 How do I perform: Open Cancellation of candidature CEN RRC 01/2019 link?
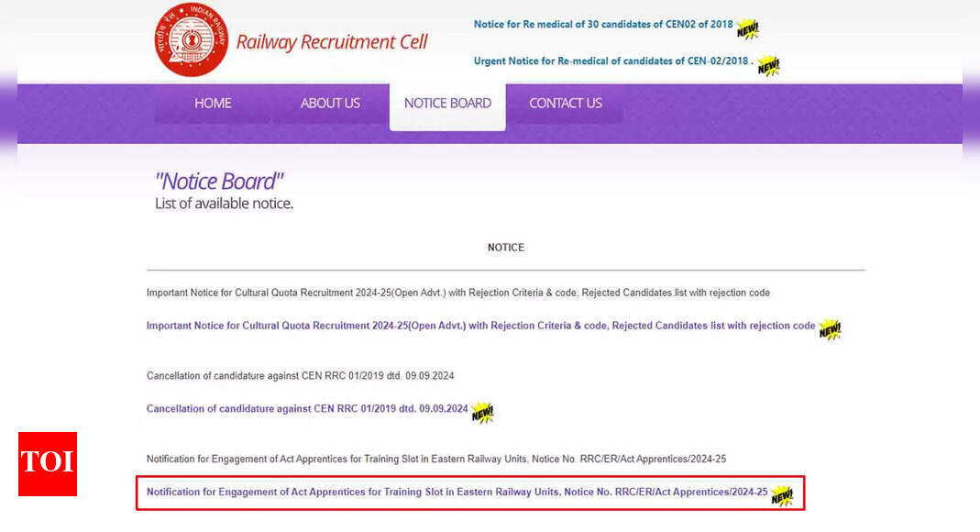coord(305,408)
